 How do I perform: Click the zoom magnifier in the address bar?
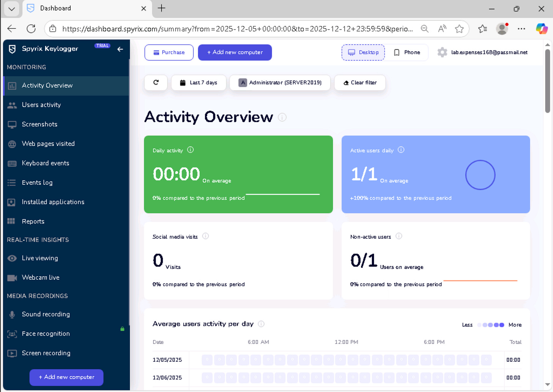click(x=425, y=29)
